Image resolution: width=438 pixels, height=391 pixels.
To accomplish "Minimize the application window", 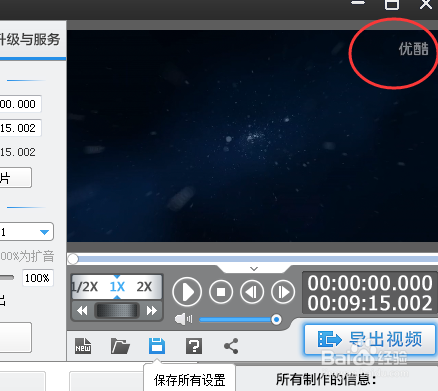I will click(x=358, y=3).
